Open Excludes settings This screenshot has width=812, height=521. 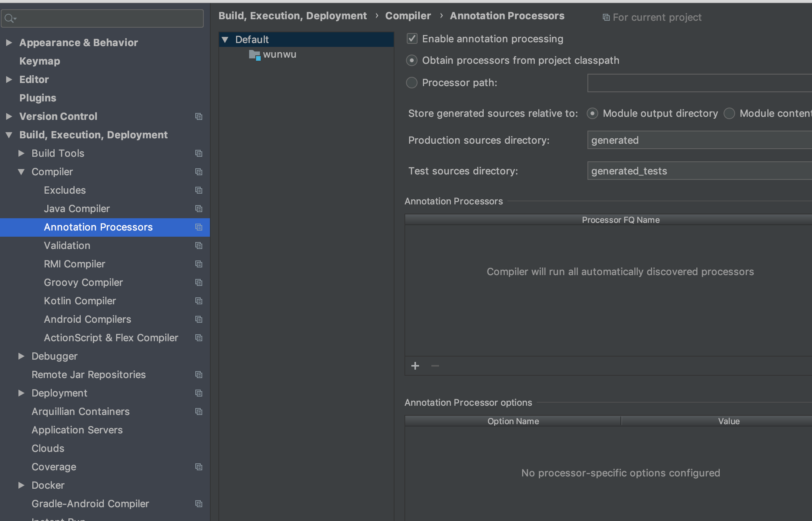(65, 190)
